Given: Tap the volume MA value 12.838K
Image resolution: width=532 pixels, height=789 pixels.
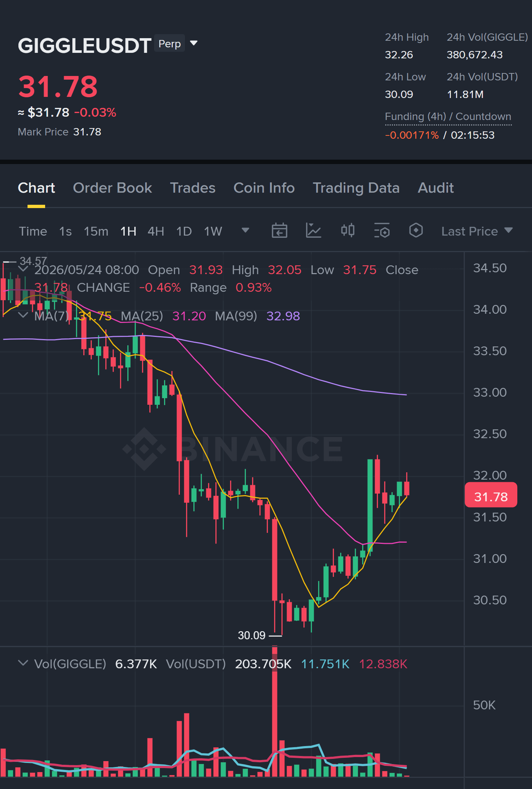Looking at the screenshot, I should tap(383, 664).
